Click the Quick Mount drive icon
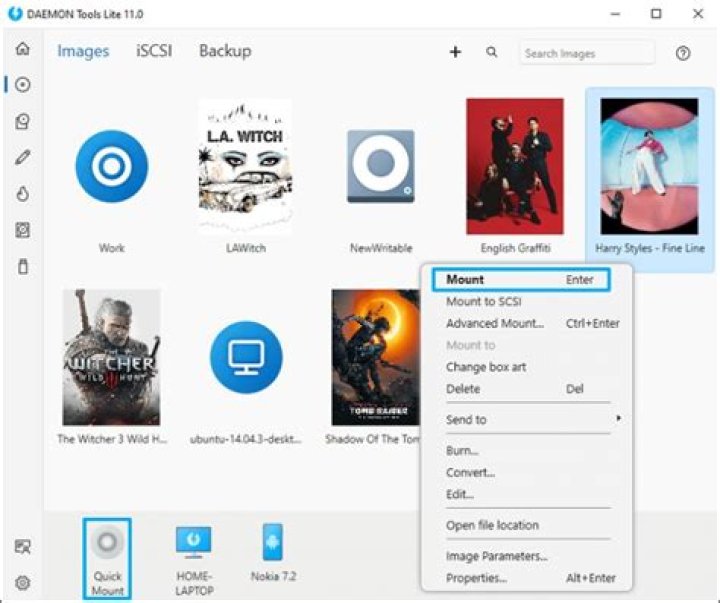This screenshot has width=720, height=603. click(107, 543)
